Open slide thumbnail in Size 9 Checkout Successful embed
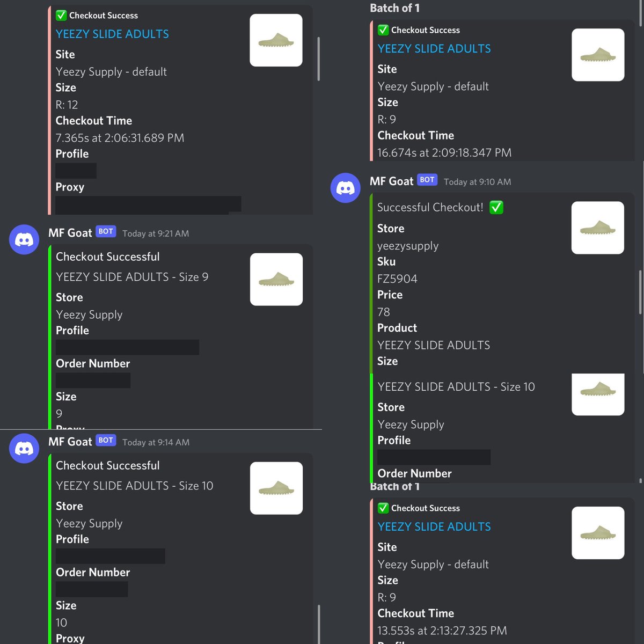 pos(276,280)
